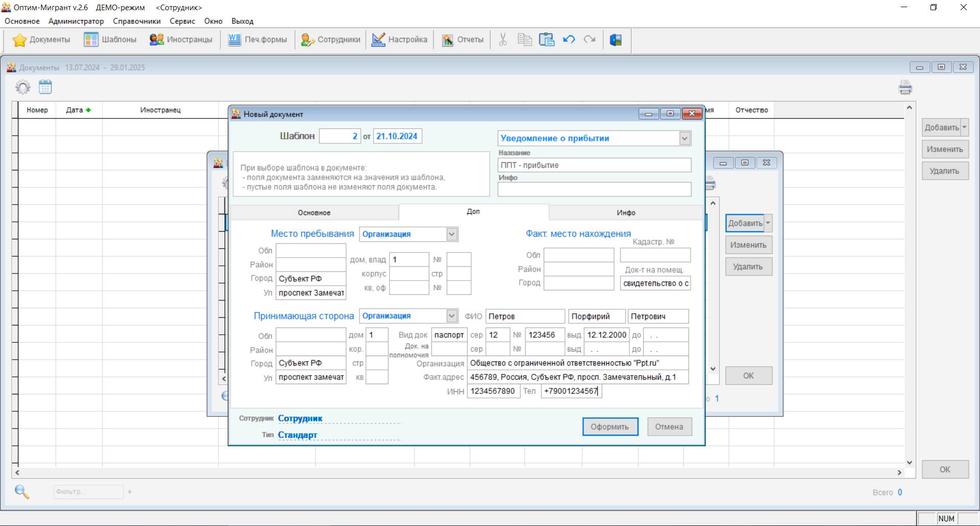The image size is (980, 526).
Task: Click the Добавить button in middle window
Action: (745, 223)
